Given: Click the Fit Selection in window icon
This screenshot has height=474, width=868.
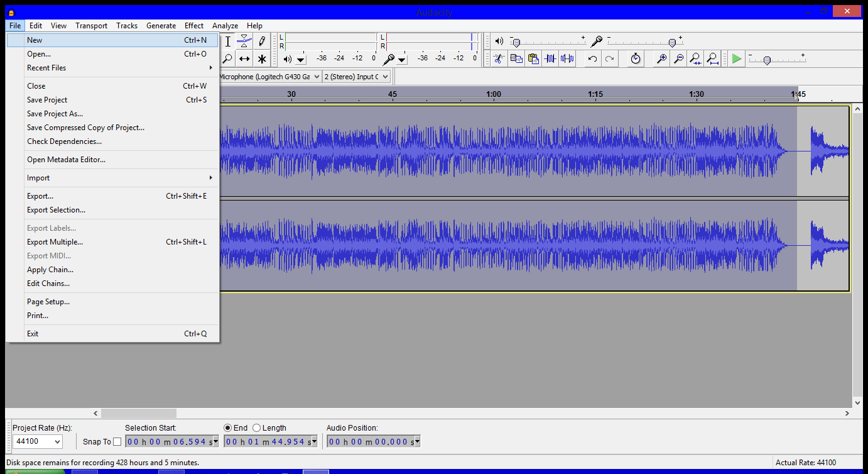Looking at the screenshot, I should (x=695, y=58).
